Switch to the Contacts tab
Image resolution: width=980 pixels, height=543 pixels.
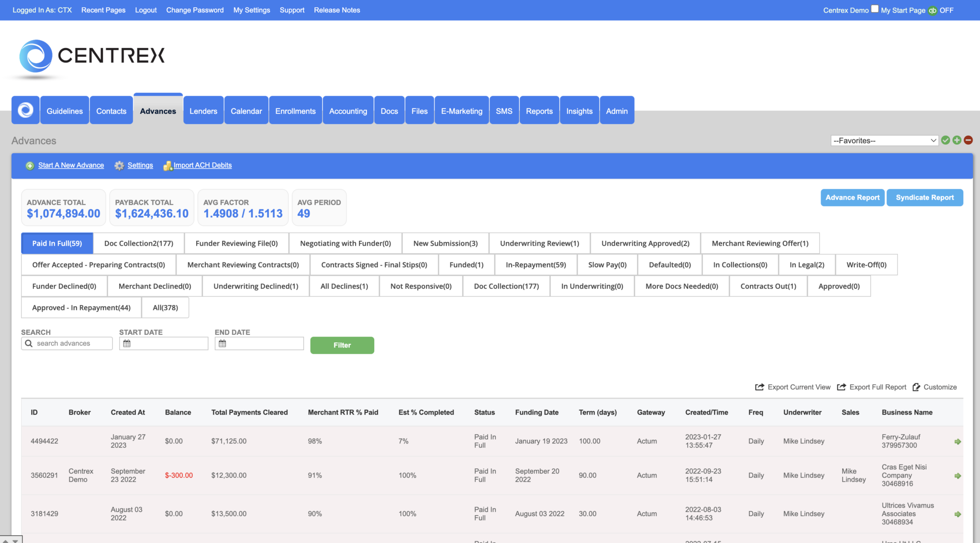point(111,111)
